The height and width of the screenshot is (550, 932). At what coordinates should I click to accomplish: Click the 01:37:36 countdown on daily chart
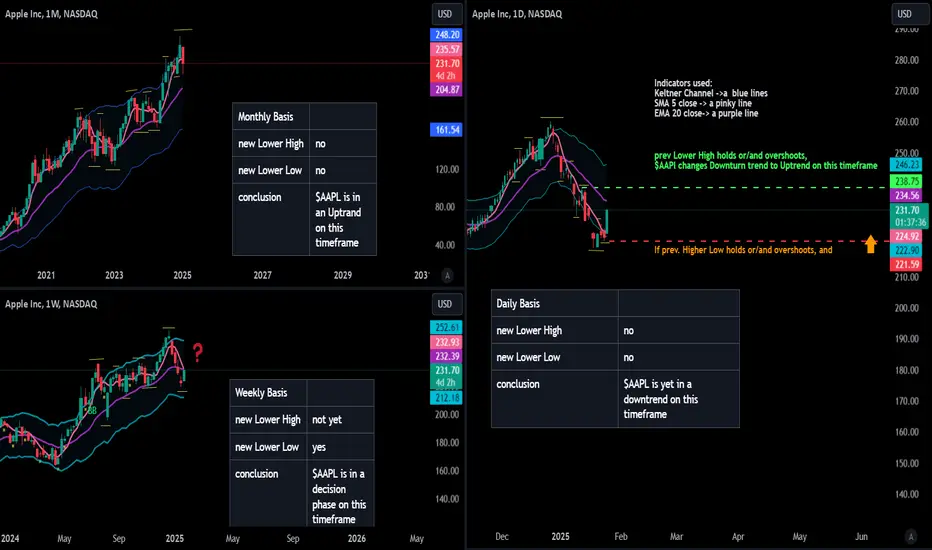(910, 222)
